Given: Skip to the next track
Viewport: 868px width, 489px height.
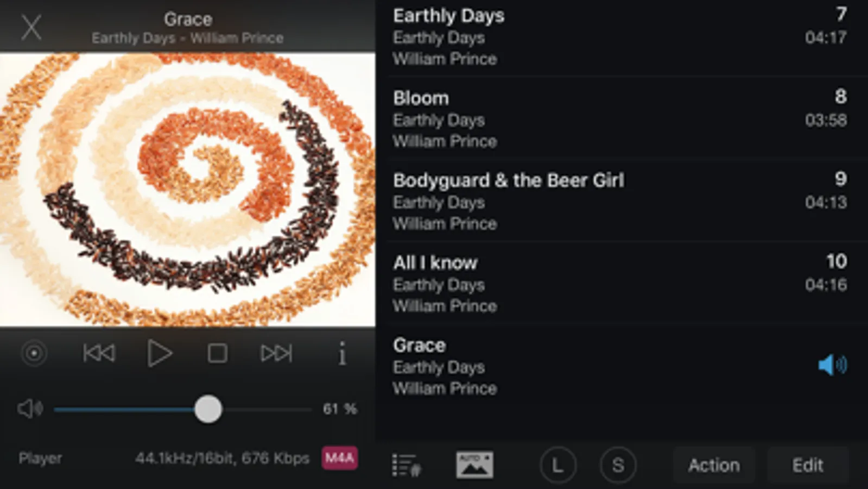Looking at the screenshot, I should point(276,353).
